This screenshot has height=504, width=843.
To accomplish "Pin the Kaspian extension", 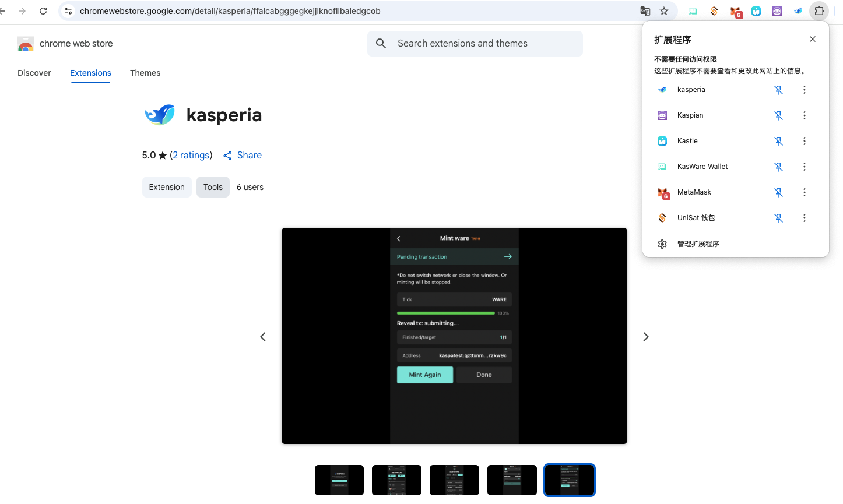I will coord(778,115).
